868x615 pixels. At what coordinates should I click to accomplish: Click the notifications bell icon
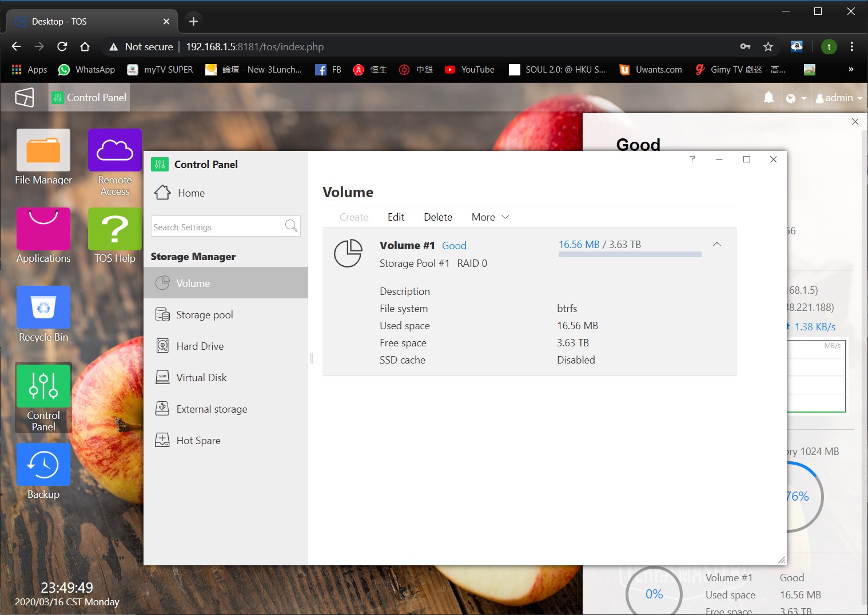tap(769, 98)
